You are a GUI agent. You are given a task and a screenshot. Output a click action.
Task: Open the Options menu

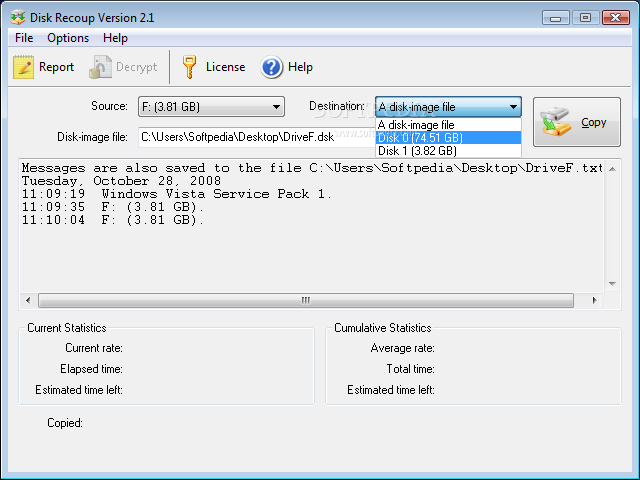(x=68, y=38)
